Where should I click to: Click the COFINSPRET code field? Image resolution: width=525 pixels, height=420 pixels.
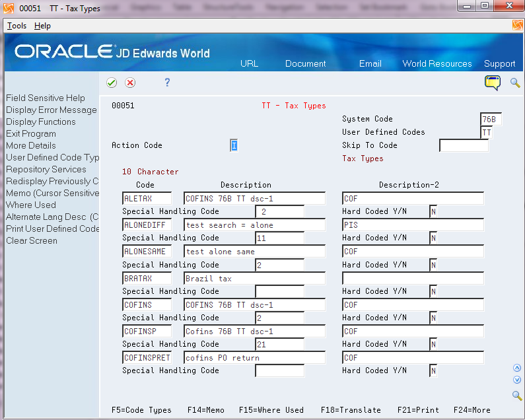pos(147,357)
